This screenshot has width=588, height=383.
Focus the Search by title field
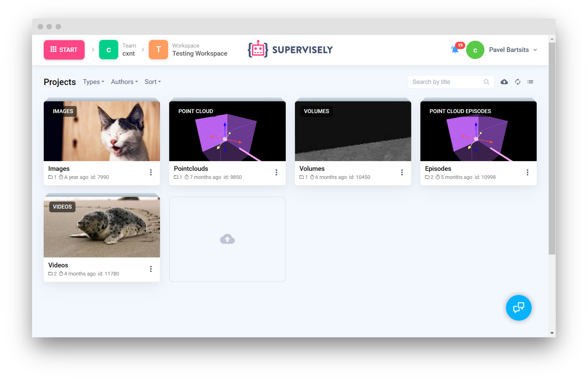[x=451, y=82]
